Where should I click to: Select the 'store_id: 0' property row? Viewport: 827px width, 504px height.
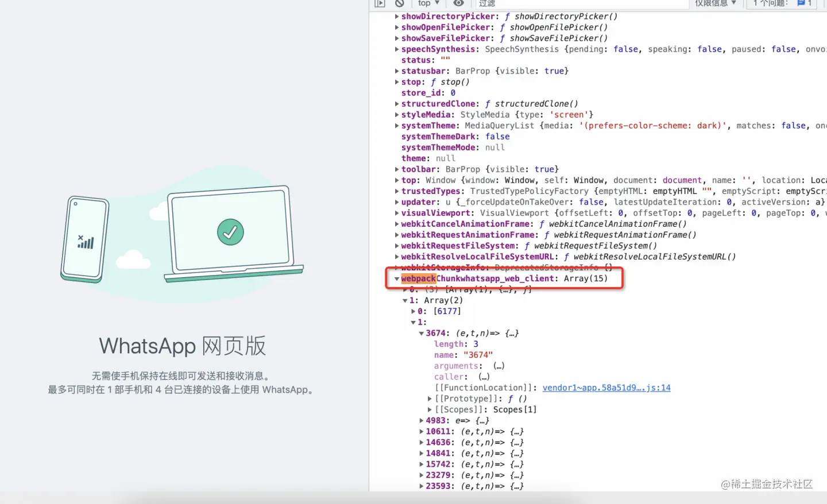point(428,93)
